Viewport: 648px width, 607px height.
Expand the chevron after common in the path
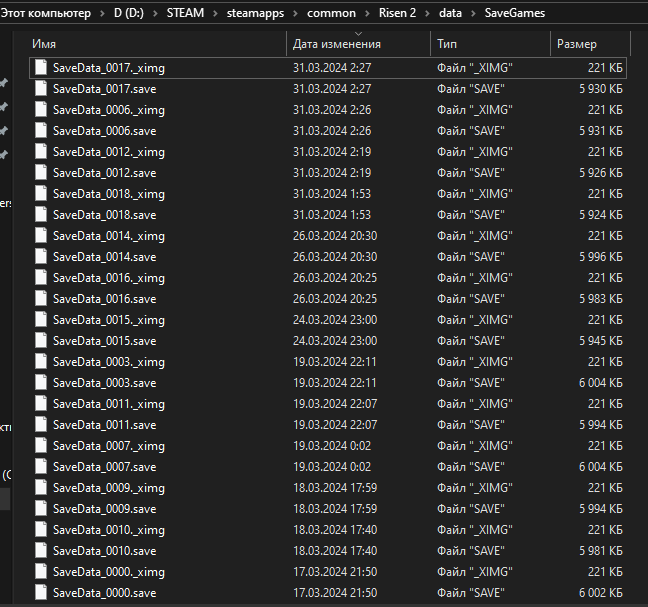pyautogui.click(x=367, y=14)
